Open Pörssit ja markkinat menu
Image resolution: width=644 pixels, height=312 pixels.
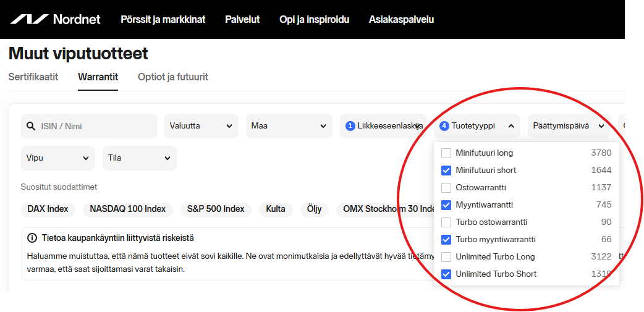[163, 19]
